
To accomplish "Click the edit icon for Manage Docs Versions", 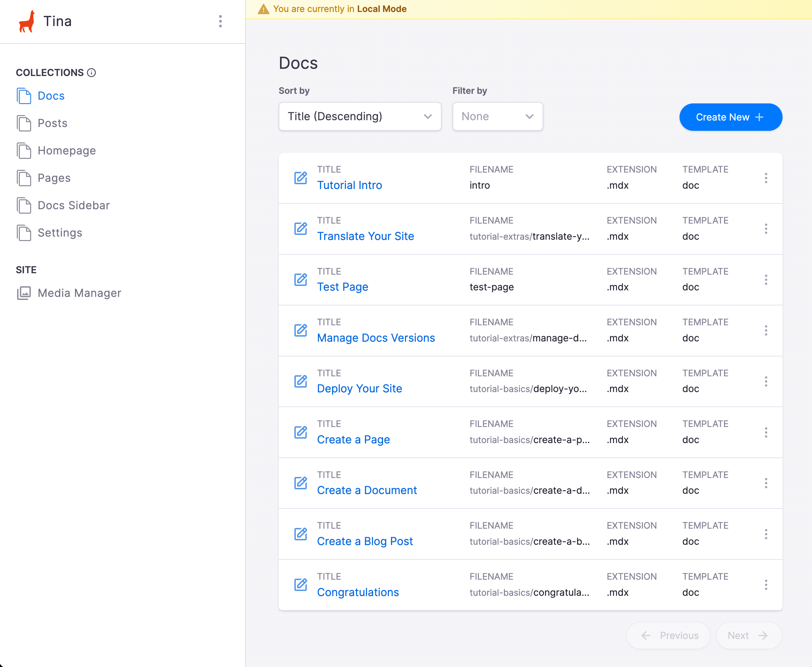I will pyautogui.click(x=300, y=330).
